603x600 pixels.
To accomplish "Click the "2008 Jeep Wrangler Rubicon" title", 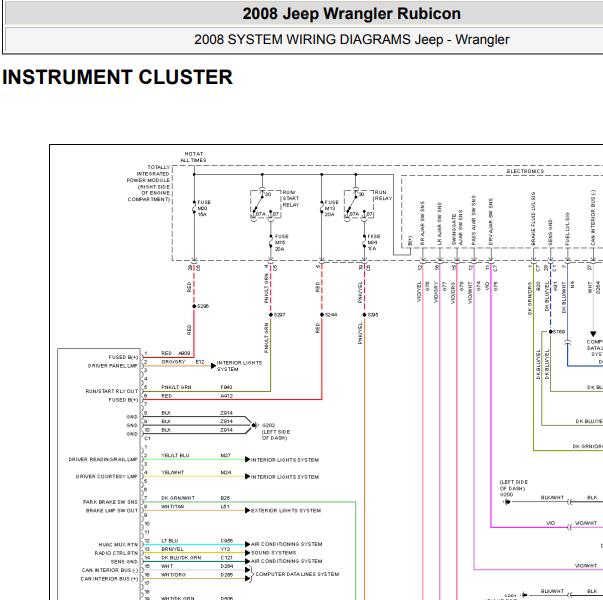I will point(351,14).
